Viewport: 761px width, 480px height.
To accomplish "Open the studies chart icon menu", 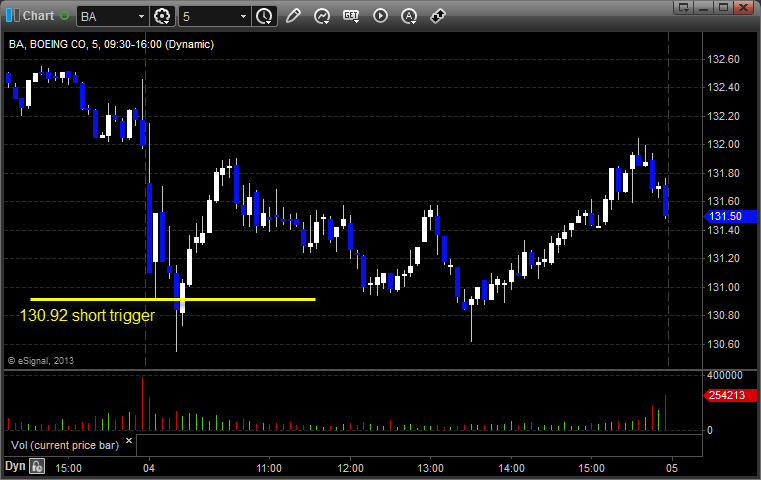I will pyautogui.click(x=322, y=16).
